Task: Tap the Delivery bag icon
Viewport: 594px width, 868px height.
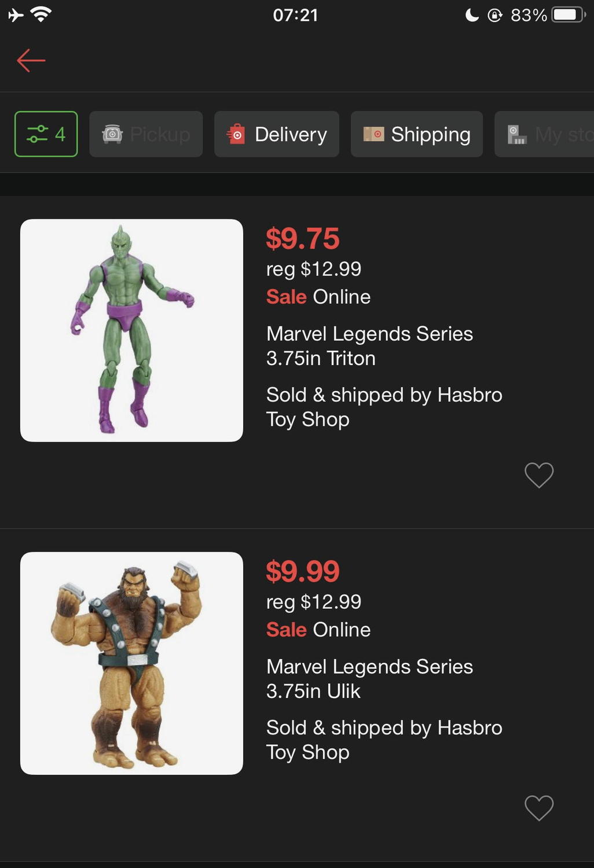Action: pyautogui.click(x=236, y=134)
